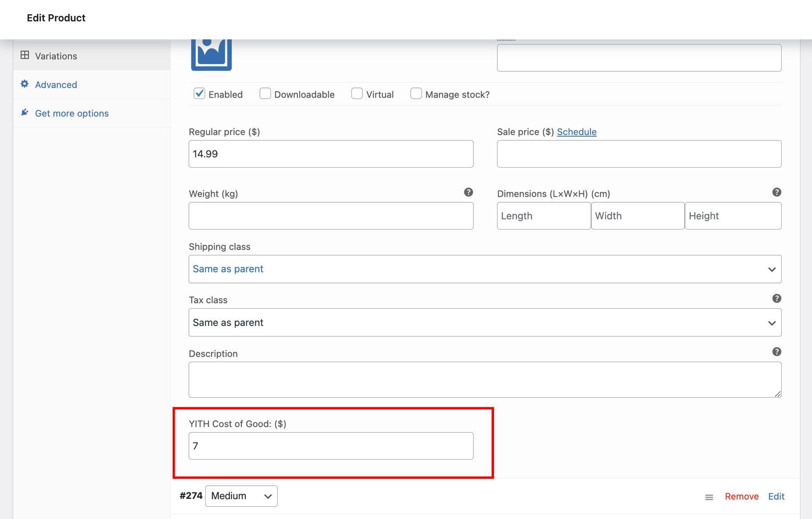Click the Get more options plugin icon
The height and width of the screenshot is (519, 812).
[25, 112]
